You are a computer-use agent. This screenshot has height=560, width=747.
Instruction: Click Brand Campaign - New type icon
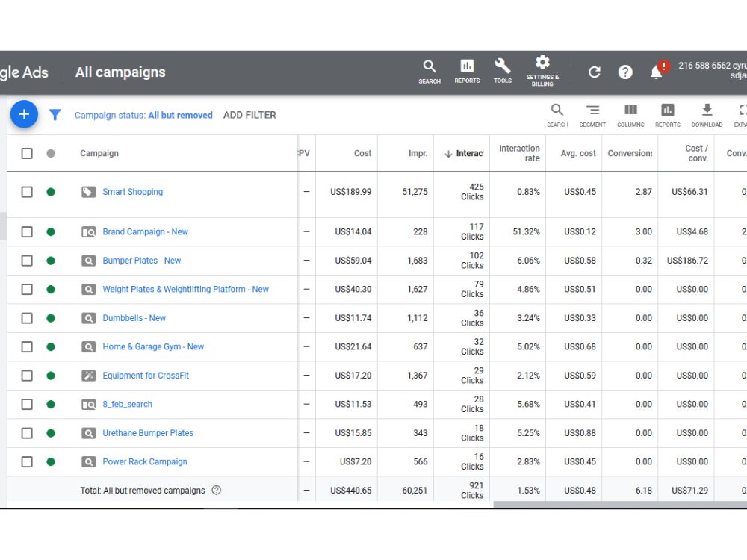(x=88, y=232)
